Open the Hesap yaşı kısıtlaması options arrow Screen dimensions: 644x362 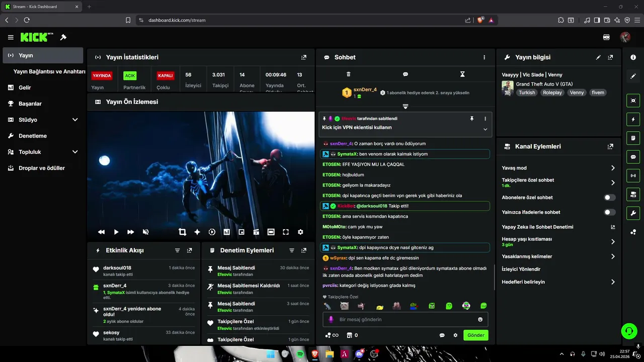[613, 242]
